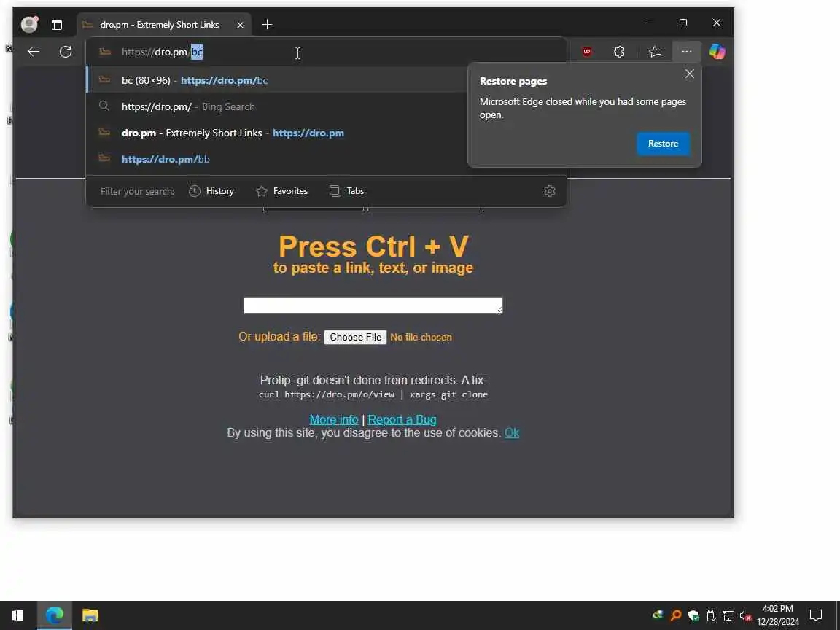Viewport: 840px width, 630px height.
Task: Open a new tab with the plus button
Action: click(268, 25)
